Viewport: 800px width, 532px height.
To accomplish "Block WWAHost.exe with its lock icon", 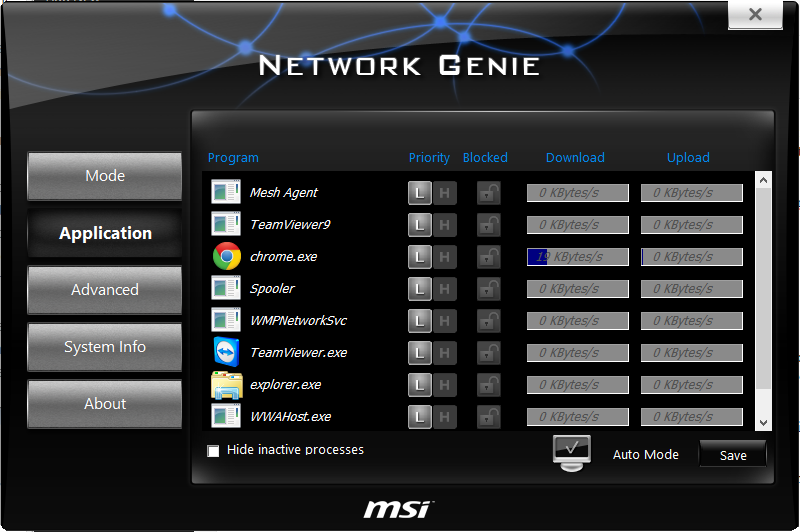I will pos(488,417).
